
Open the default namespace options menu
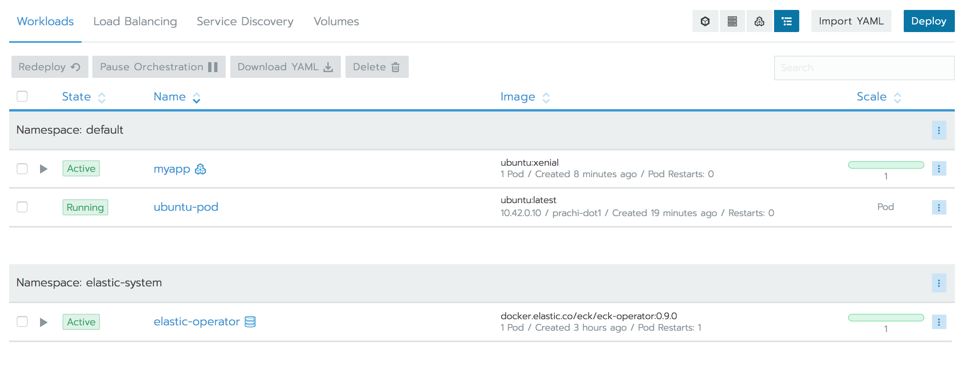tap(939, 130)
